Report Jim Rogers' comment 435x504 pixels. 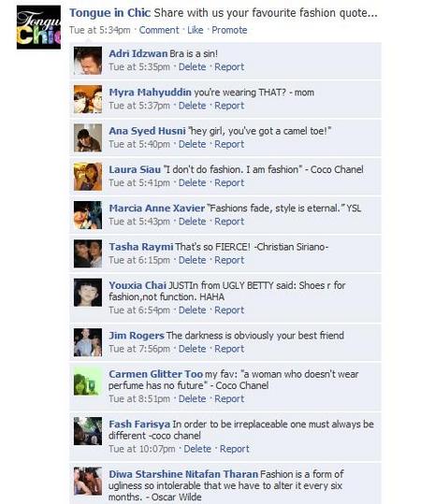point(229,349)
